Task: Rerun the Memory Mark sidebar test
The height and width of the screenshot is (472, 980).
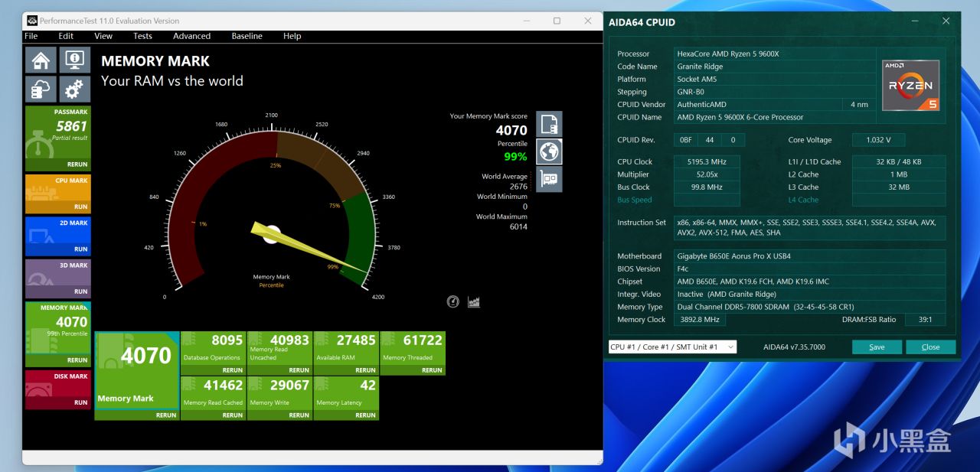Action: (x=77, y=360)
